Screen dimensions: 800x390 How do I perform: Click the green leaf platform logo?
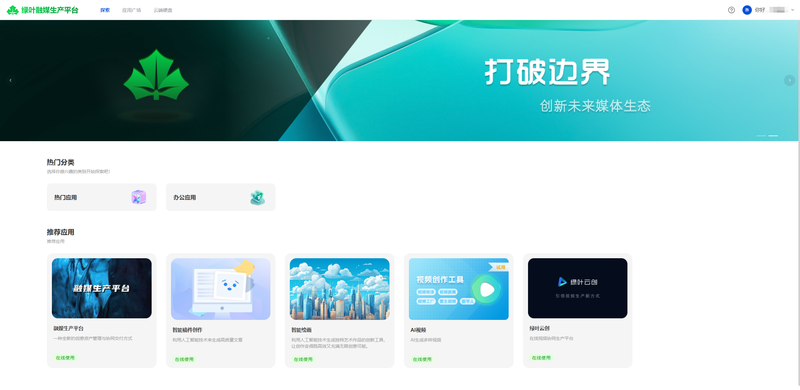point(13,10)
